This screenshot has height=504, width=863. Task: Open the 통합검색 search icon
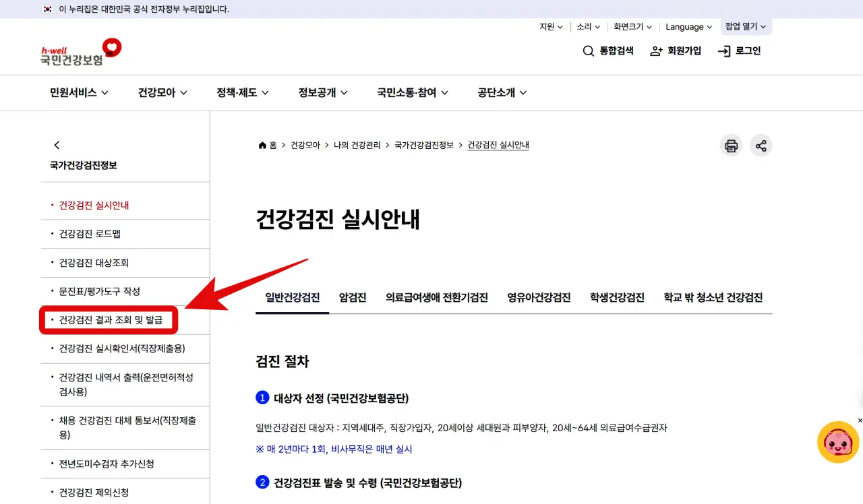[x=589, y=51]
